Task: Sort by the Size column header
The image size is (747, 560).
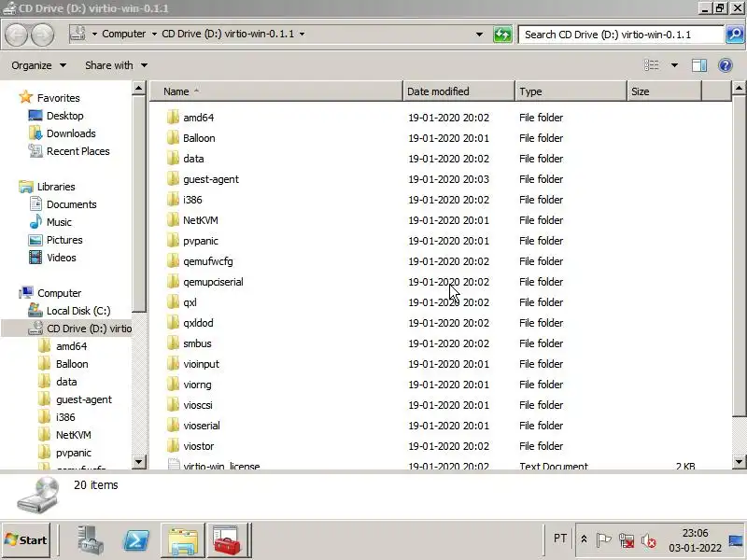Action: (x=664, y=91)
